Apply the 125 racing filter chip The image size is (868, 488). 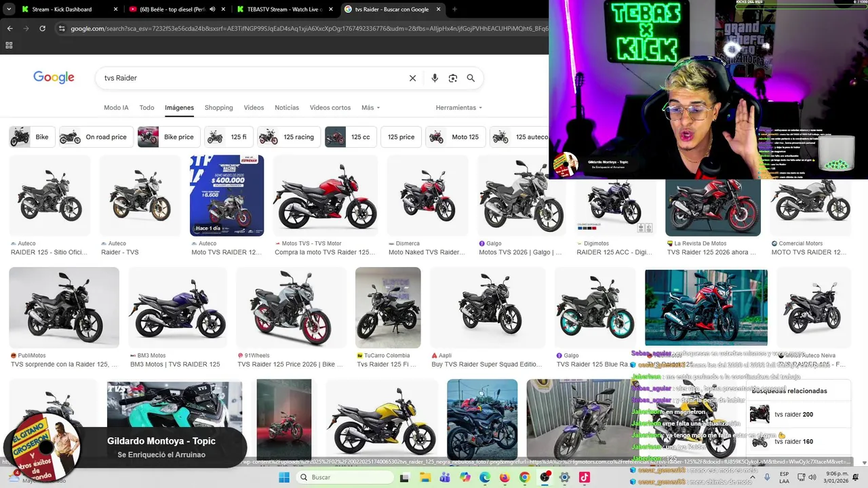pyautogui.click(x=289, y=137)
